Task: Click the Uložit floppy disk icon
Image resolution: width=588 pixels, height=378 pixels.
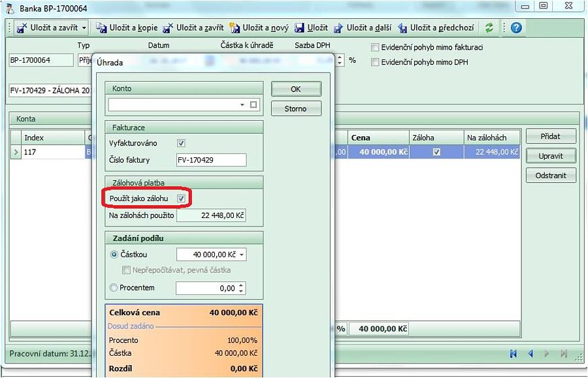Action: pyautogui.click(x=300, y=28)
